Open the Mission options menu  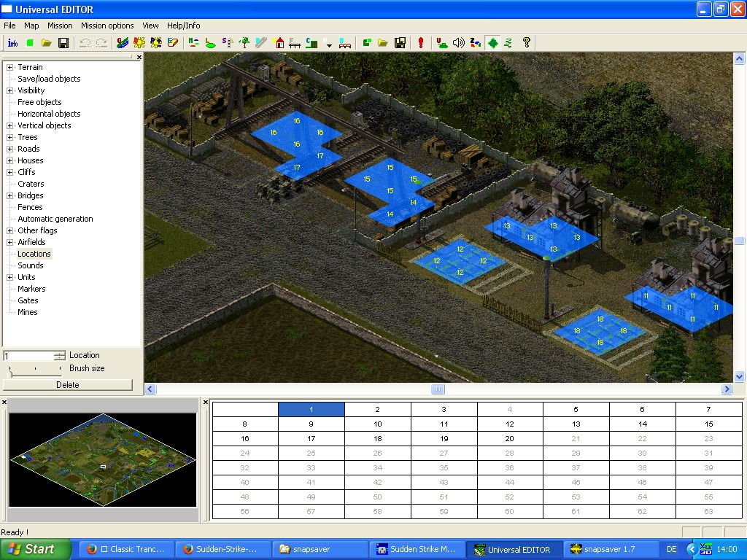pyautogui.click(x=107, y=26)
